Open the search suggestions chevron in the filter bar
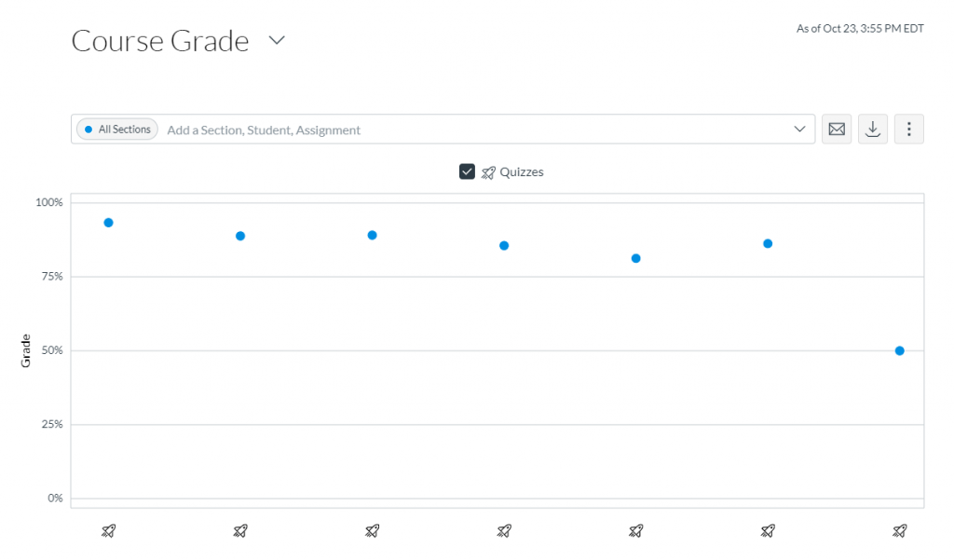This screenshot has width=954, height=560. [799, 129]
